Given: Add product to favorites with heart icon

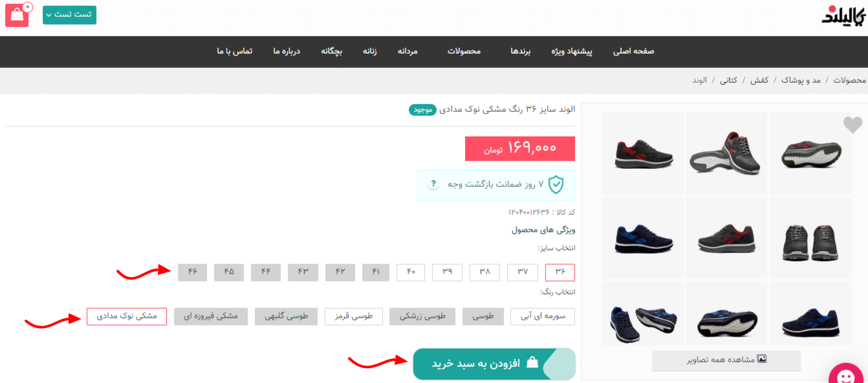Looking at the screenshot, I should point(852,124).
